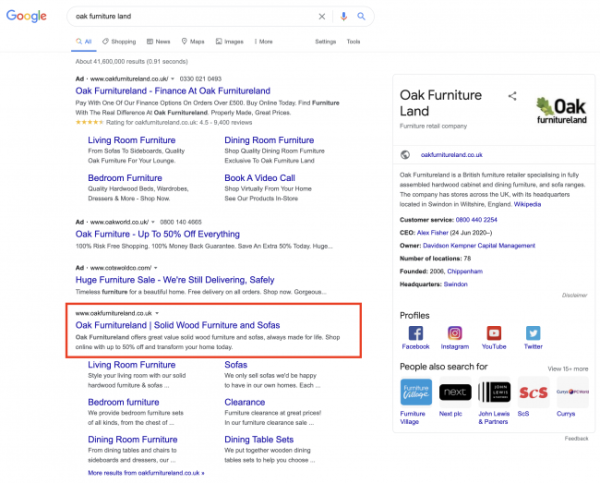Expand View 15+ more related searches

[568, 368]
